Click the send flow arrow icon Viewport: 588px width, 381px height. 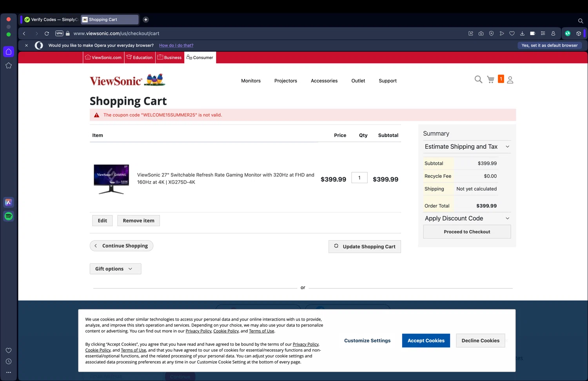click(x=502, y=33)
